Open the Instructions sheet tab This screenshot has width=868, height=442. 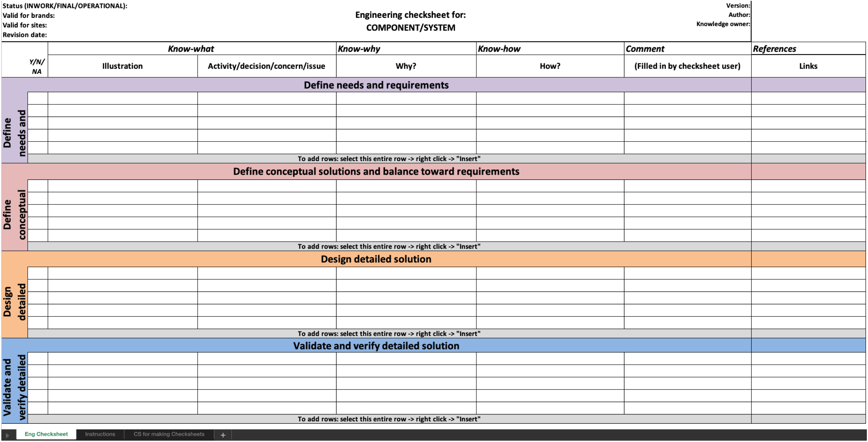(100, 434)
